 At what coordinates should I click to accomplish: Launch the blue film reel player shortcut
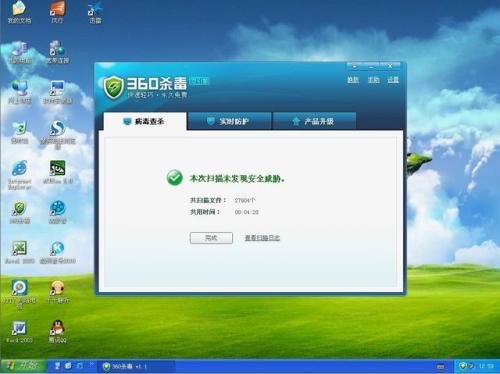coord(57,212)
